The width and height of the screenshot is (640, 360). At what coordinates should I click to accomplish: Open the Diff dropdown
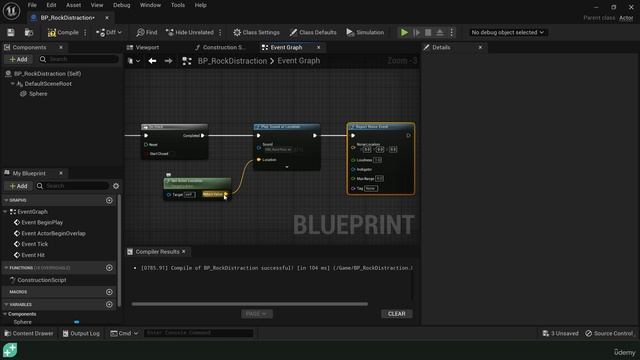pos(109,32)
